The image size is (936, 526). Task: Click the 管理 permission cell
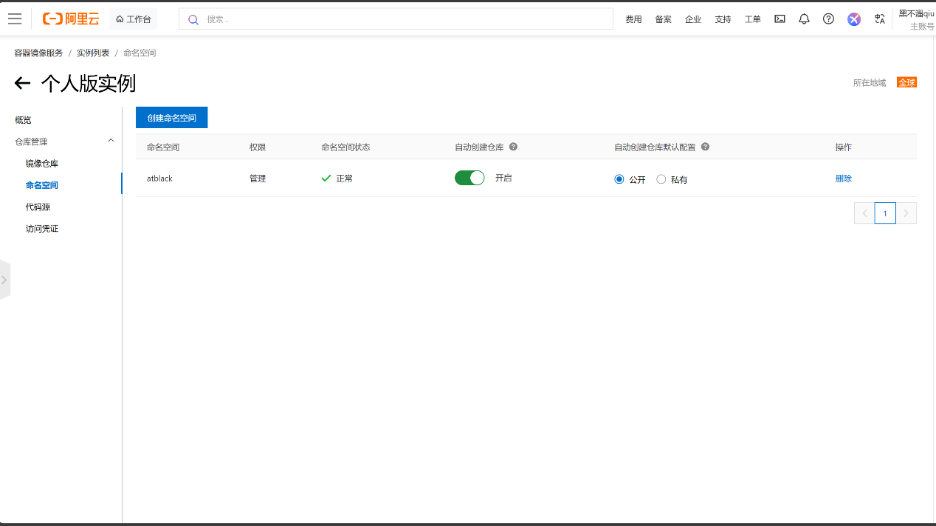click(x=257, y=179)
